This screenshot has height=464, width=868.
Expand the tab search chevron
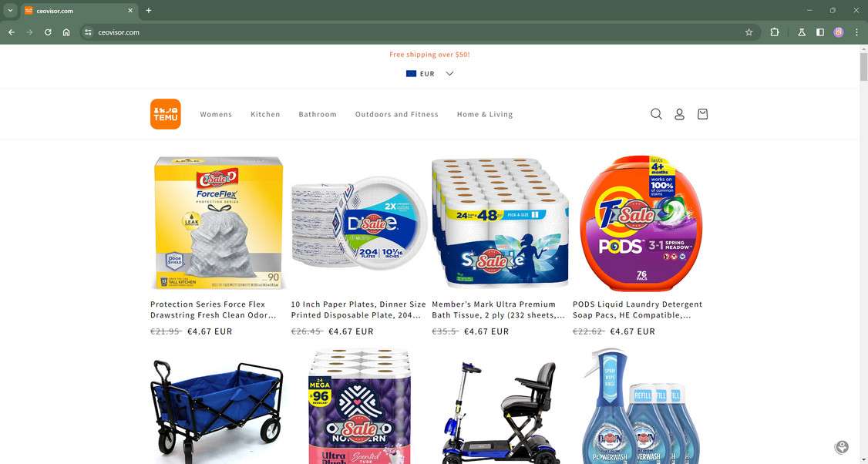(x=10, y=11)
